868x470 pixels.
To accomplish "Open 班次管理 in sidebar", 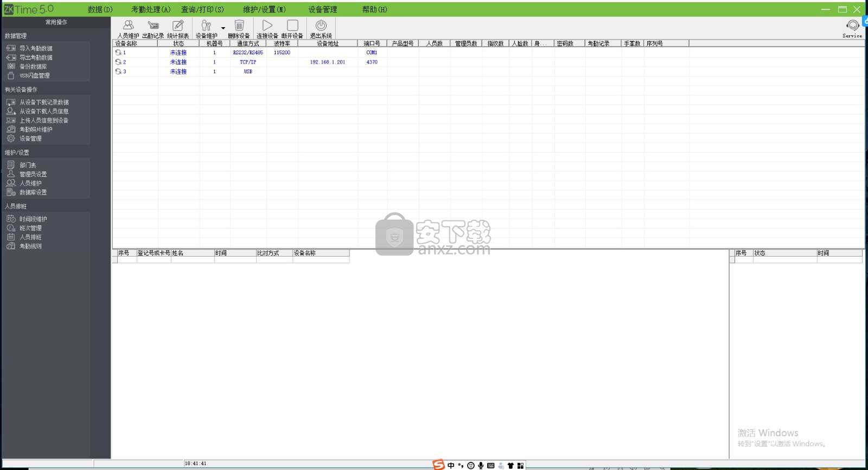I will click(30, 228).
